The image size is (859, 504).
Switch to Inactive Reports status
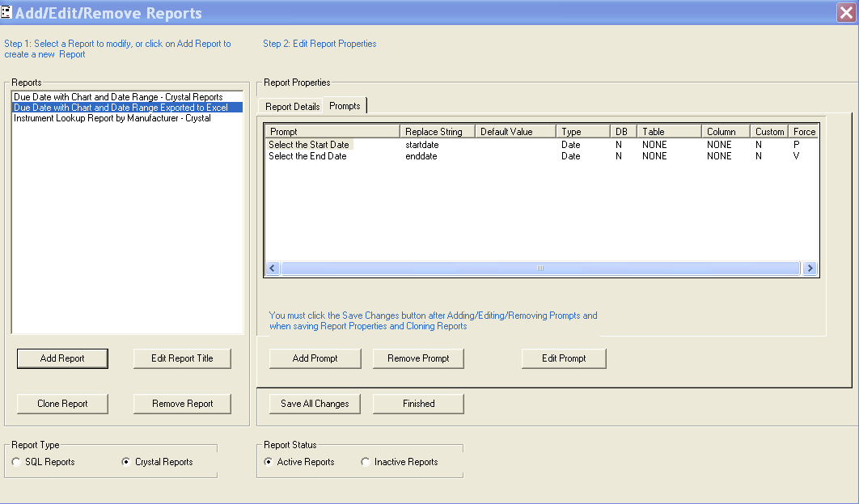point(366,462)
